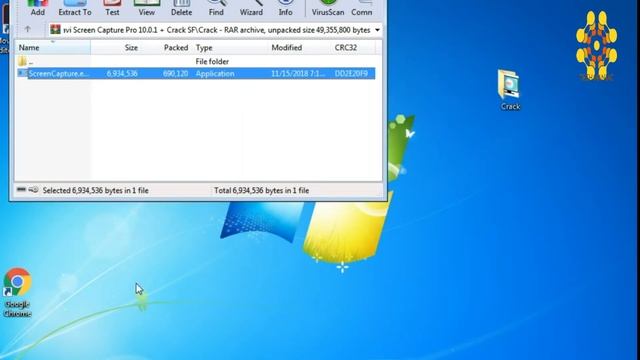Click the Extract To toolbar button

tap(75, 8)
